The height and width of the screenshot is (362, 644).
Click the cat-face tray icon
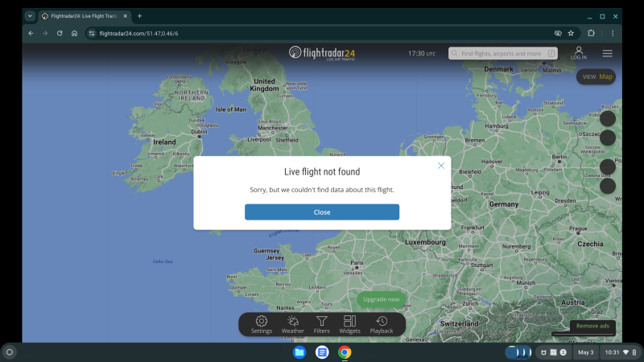pos(543,352)
